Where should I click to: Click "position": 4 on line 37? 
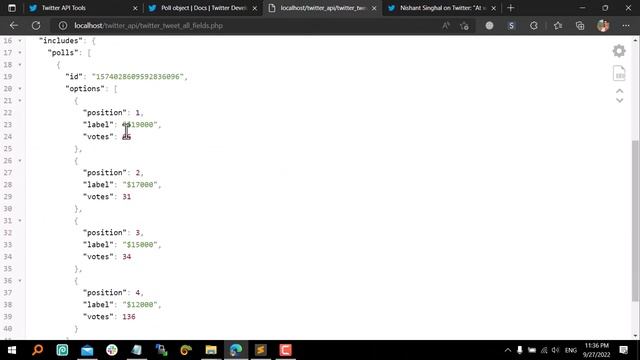tap(113, 293)
